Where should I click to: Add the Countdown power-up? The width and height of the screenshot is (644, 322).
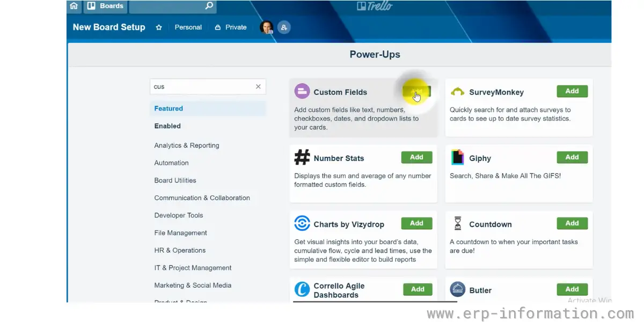click(572, 223)
